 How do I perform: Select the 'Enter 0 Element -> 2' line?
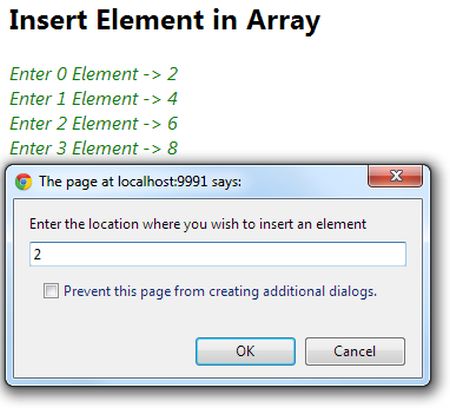point(94,74)
